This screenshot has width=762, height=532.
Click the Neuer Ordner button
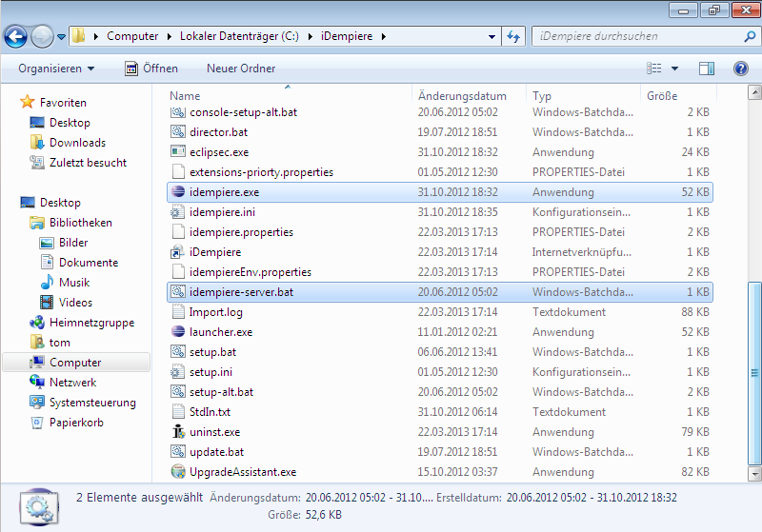(241, 69)
